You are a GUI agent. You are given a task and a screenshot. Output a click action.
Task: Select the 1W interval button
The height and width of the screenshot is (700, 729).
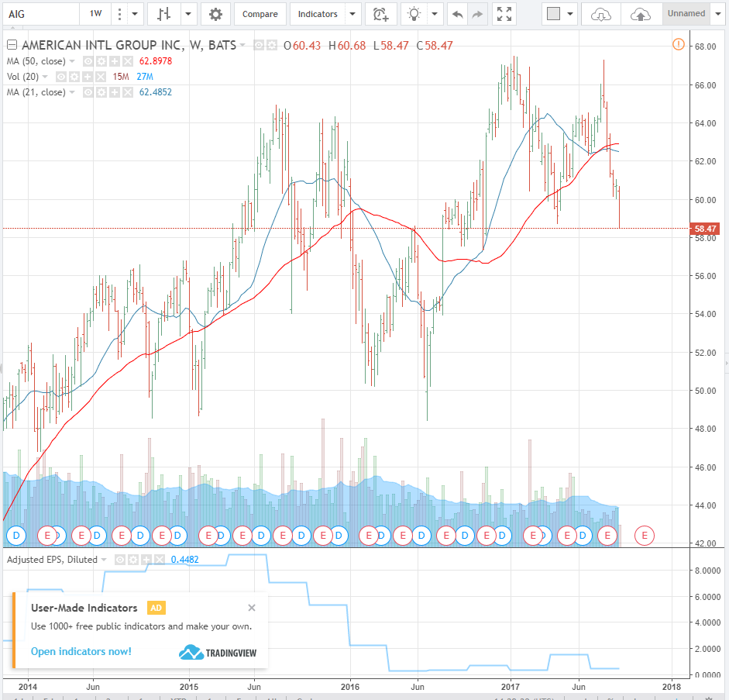(x=96, y=14)
